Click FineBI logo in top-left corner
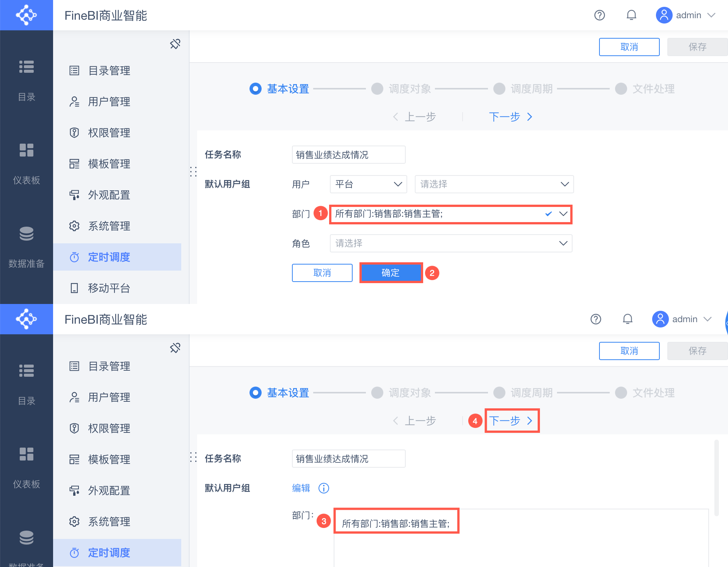The image size is (728, 567). pos(26,15)
